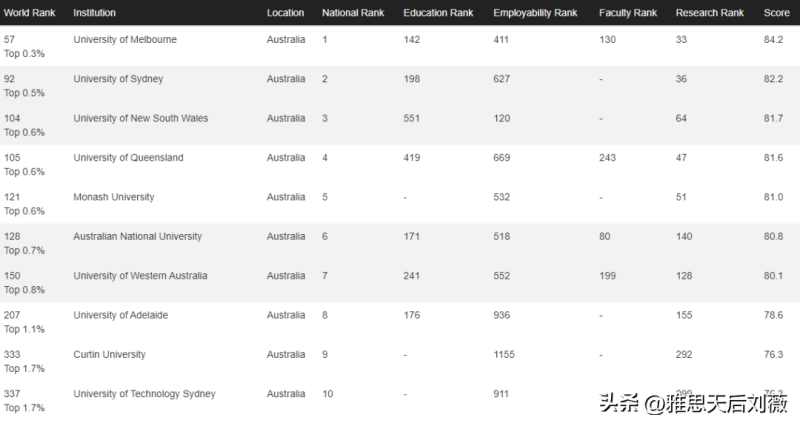This screenshot has height=426, width=800.
Task: Click the Education Rank column header
Action: pyautogui.click(x=438, y=13)
